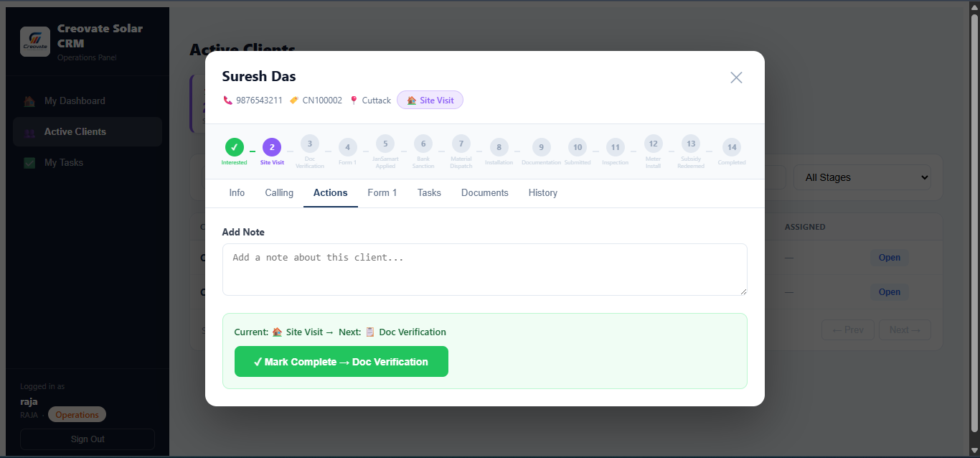Switch to the Calling tab
This screenshot has height=458, width=980.
(x=279, y=193)
